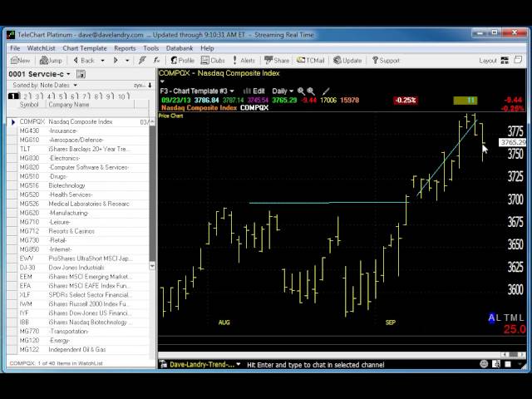
Task: Click the chat message input field
Action: pos(361,365)
